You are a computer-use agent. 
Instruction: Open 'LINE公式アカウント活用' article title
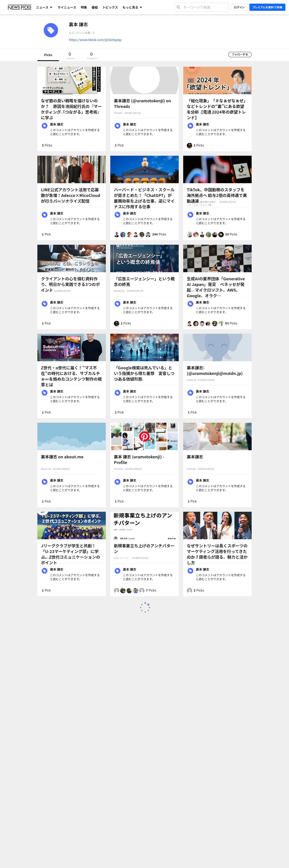70,195
